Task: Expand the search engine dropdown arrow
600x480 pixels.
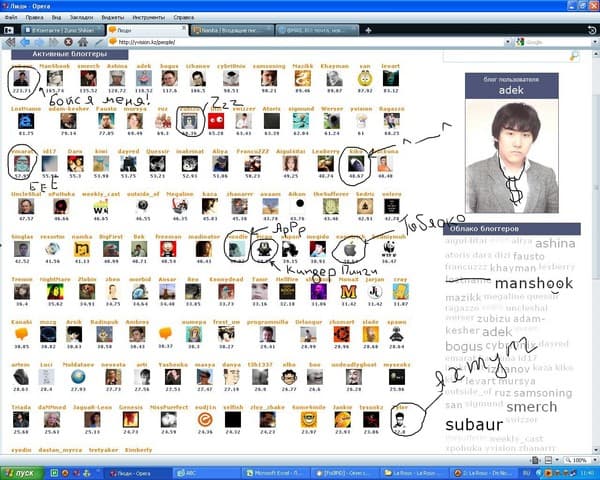Action: (x=595, y=42)
